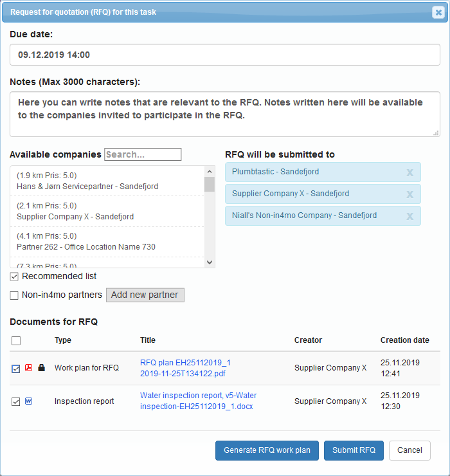Enable the Non-in4mo partners checkbox
This screenshot has width=450, height=476.
tap(14, 295)
